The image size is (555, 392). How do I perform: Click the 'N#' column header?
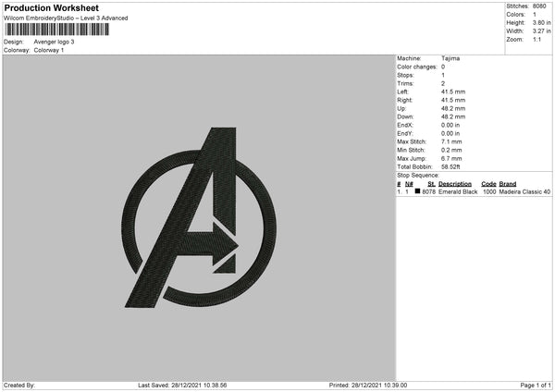(x=409, y=184)
